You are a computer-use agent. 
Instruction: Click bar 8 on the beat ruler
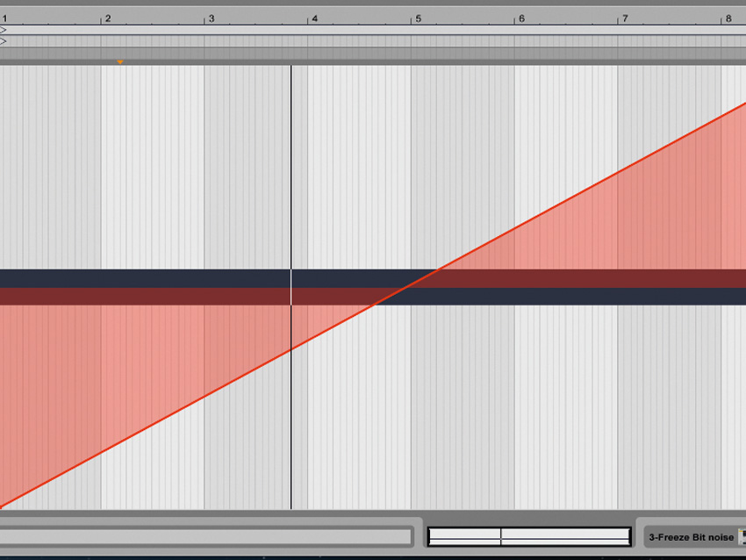(x=728, y=18)
